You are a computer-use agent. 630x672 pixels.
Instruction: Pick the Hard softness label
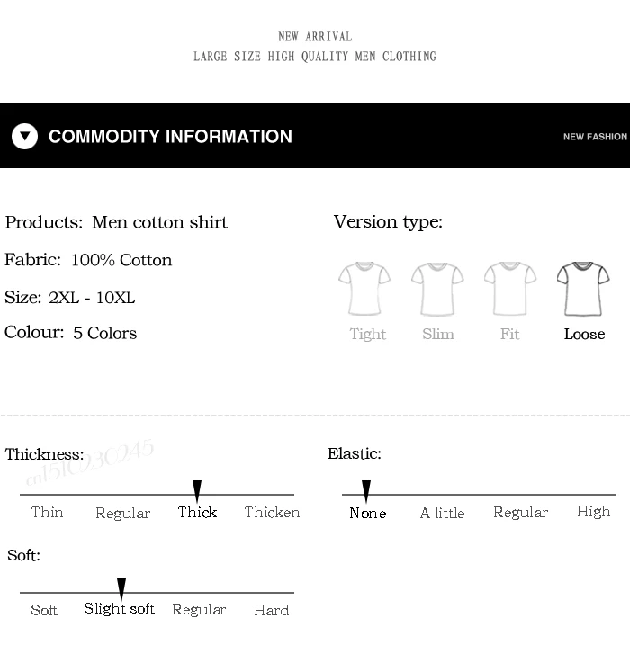pyautogui.click(x=272, y=610)
